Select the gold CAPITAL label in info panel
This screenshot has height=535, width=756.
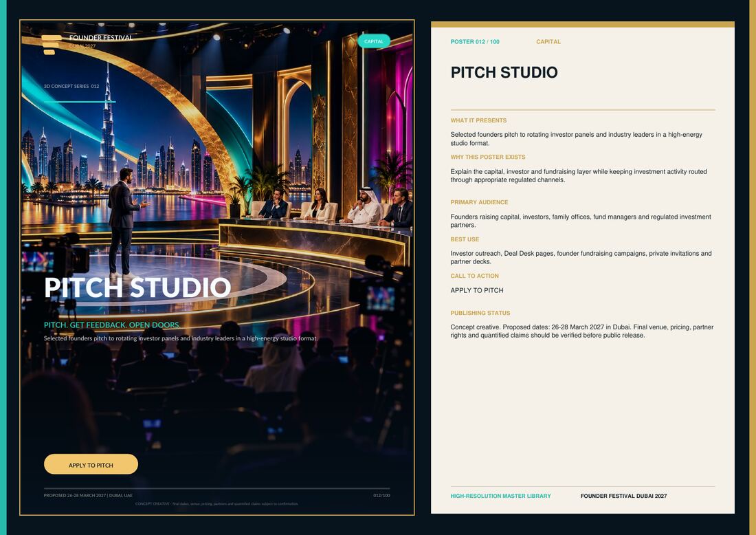[548, 42]
